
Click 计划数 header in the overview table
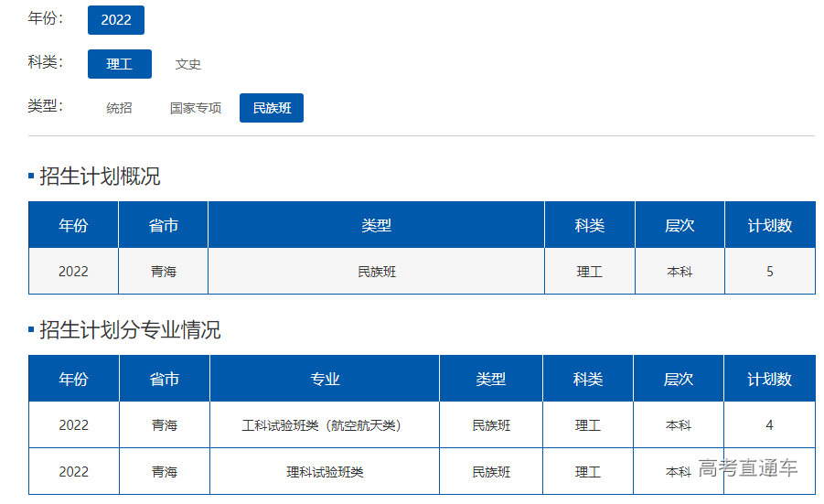coord(769,225)
